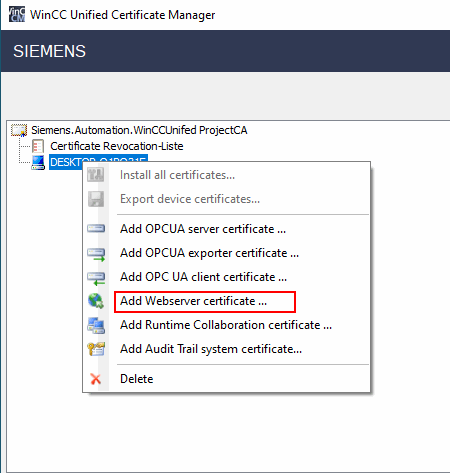Image resolution: width=450 pixels, height=473 pixels.
Task: Choose Export device certificates... menu entry
Action: tap(226, 199)
